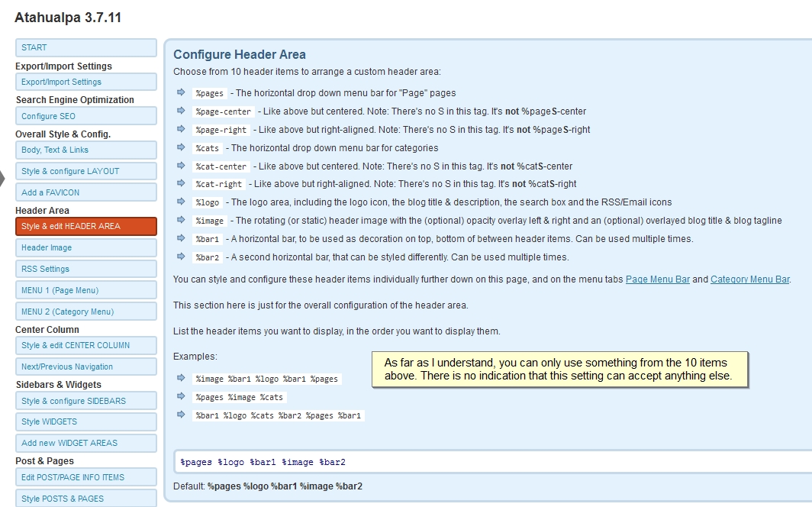Click the 'Examples:' label
812x507 pixels.
[195, 357]
